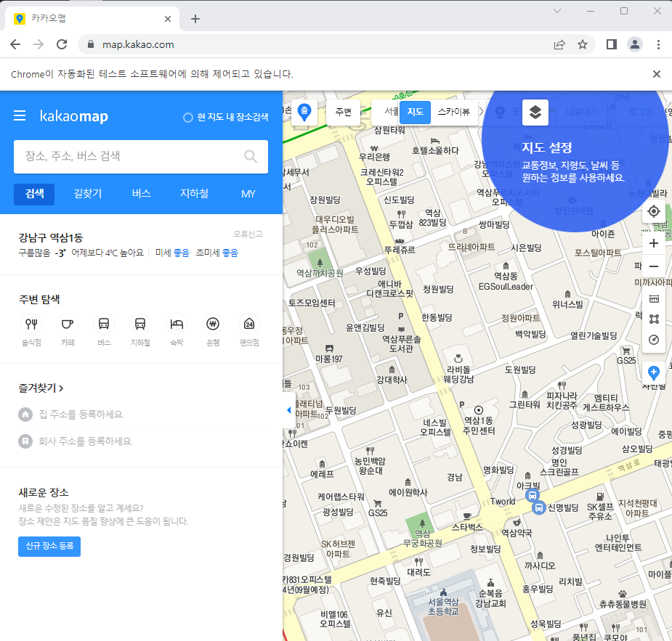Dismiss the Chrome automation info bar
Viewport: 672px width, 641px height.
[656, 74]
